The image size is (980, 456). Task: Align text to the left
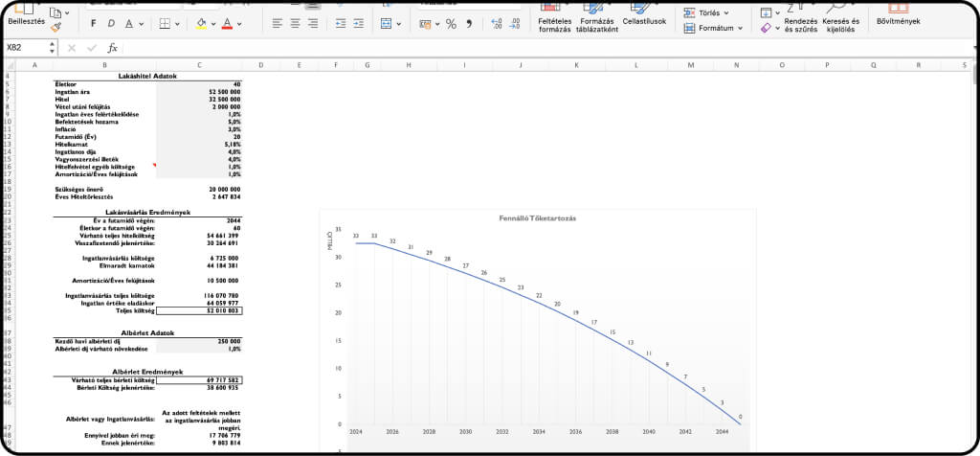pyautogui.click(x=278, y=23)
